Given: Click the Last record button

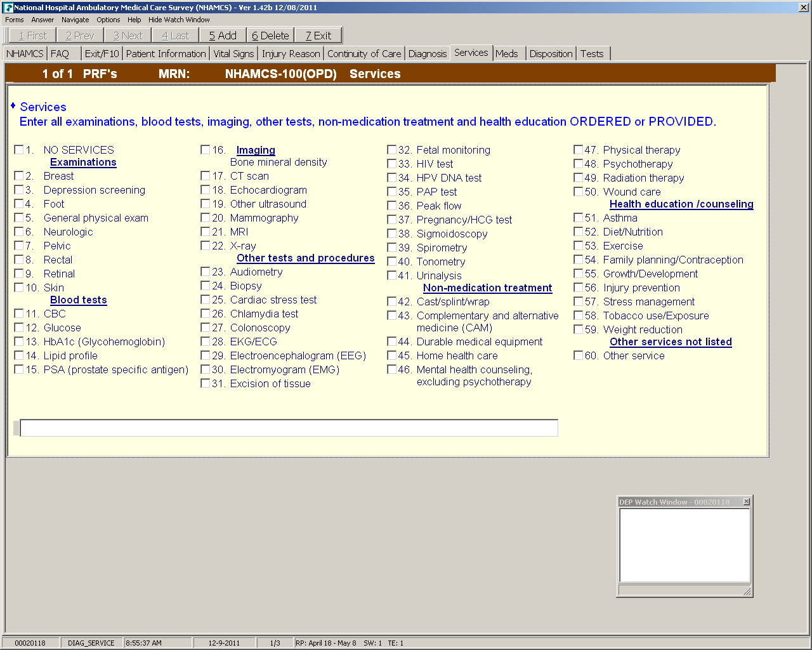Looking at the screenshot, I should 176,36.
